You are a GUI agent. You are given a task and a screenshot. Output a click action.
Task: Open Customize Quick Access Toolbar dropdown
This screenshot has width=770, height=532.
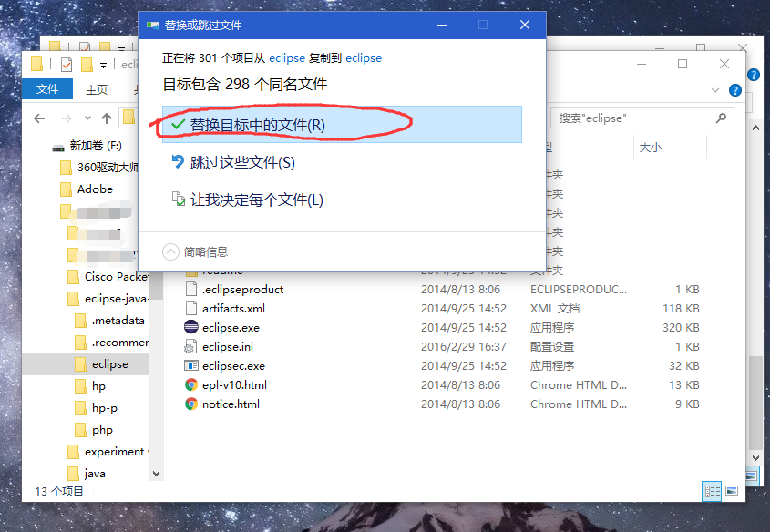point(103,65)
